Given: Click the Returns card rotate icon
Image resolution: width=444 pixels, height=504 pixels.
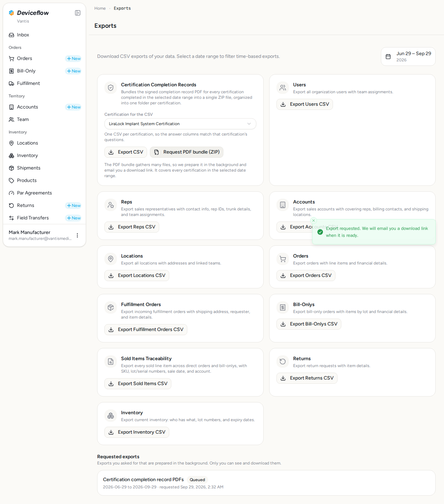Looking at the screenshot, I should (x=283, y=362).
